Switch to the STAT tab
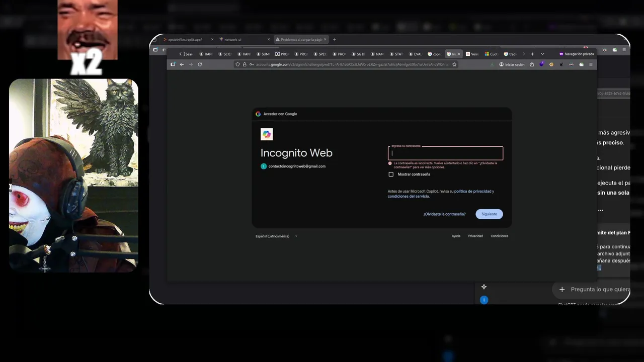 click(396, 54)
